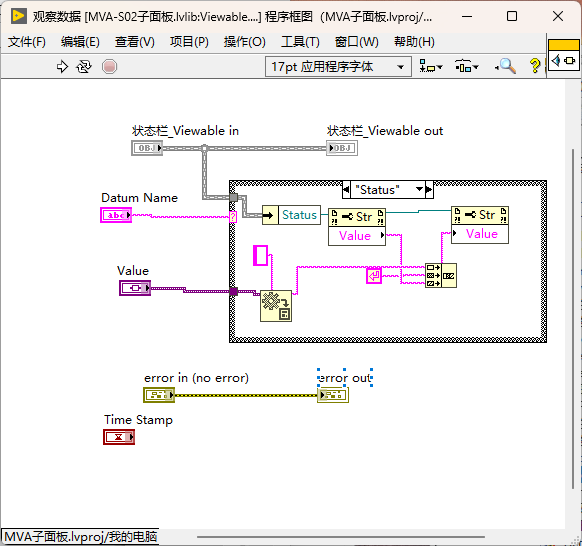The height and width of the screenshot is (546, 582).
Task: Open the 帮助(H) menu
Action: coord(414,42)
